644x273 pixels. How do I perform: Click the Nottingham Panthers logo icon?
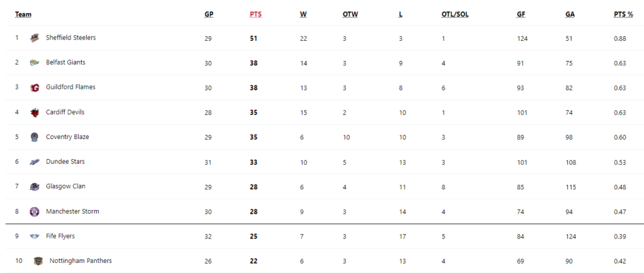point(38,261)
